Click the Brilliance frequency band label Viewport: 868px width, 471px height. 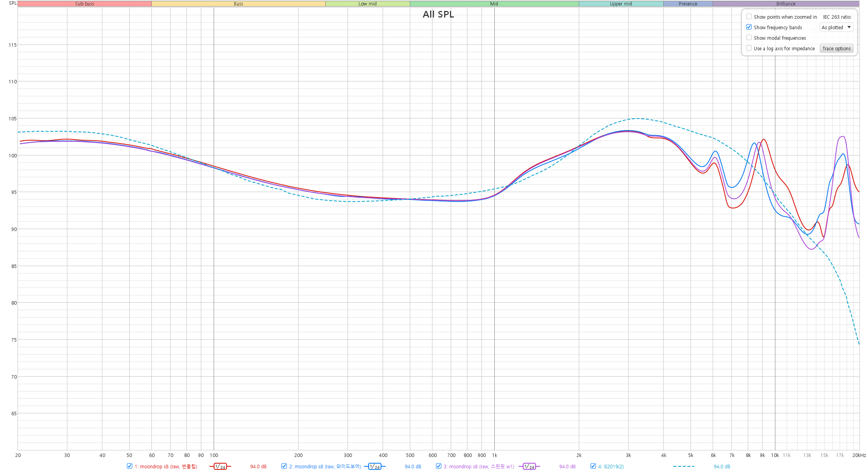[785, 4]
